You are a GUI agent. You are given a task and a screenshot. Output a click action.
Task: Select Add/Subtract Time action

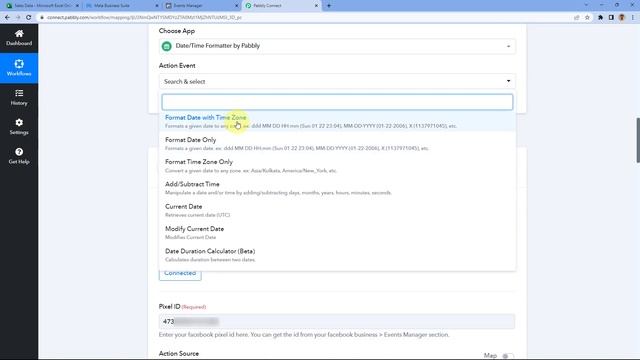coord(337,188)
